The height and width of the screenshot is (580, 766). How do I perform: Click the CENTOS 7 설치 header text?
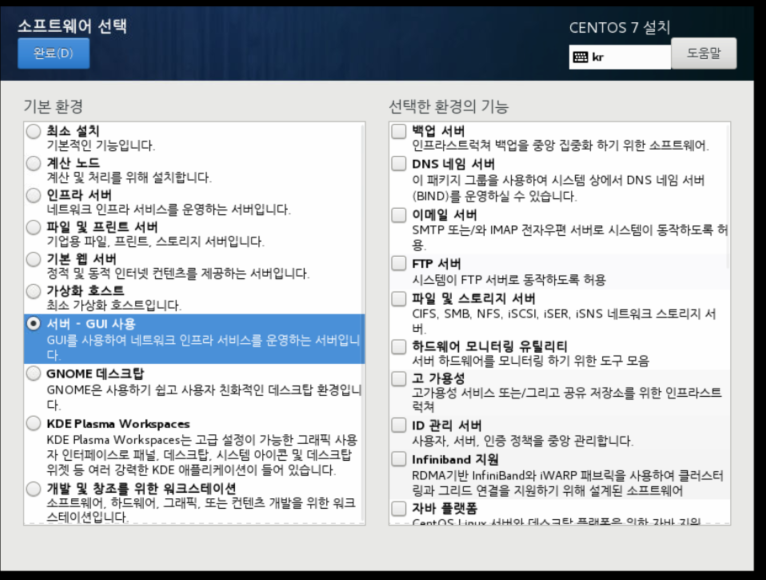(619, 27)
